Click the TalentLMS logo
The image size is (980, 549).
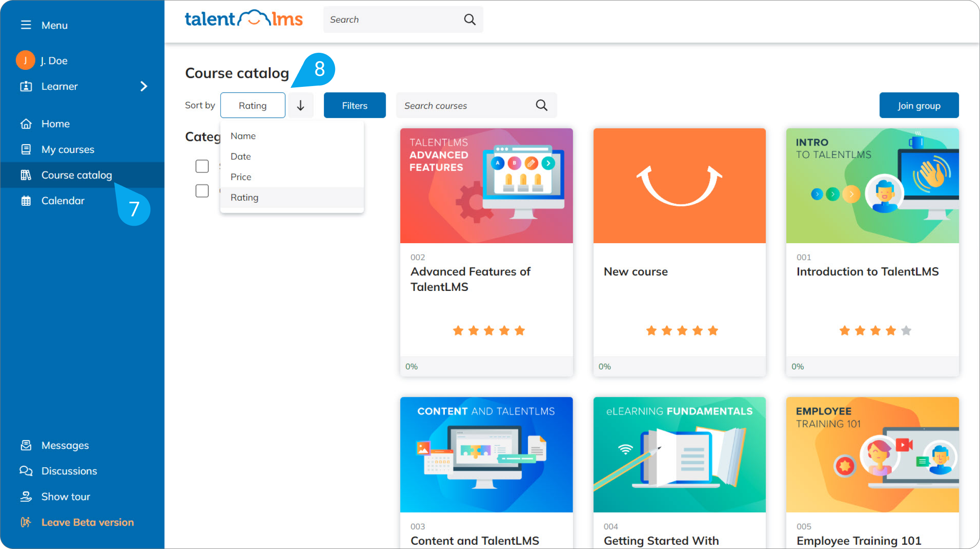tap(244, 19)
